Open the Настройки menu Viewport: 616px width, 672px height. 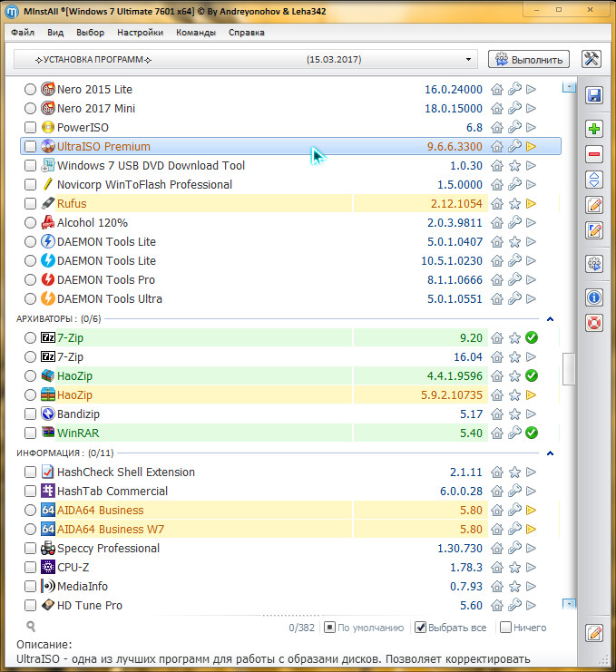[x=141, y=33]
